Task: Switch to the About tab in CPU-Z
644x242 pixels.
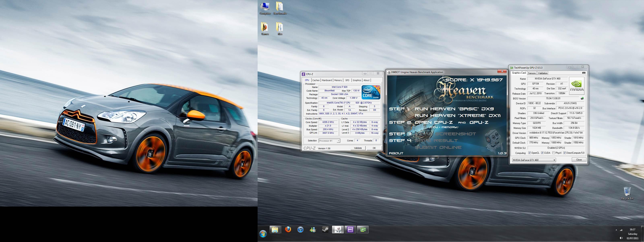Action: (366, 80)
